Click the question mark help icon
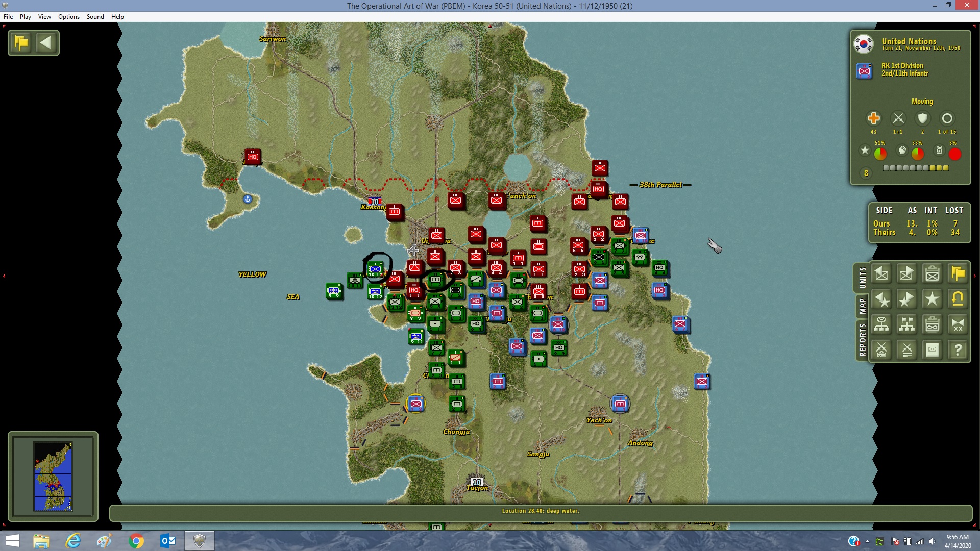The height and width of the screenshot is (551, 980). [958, 350]
